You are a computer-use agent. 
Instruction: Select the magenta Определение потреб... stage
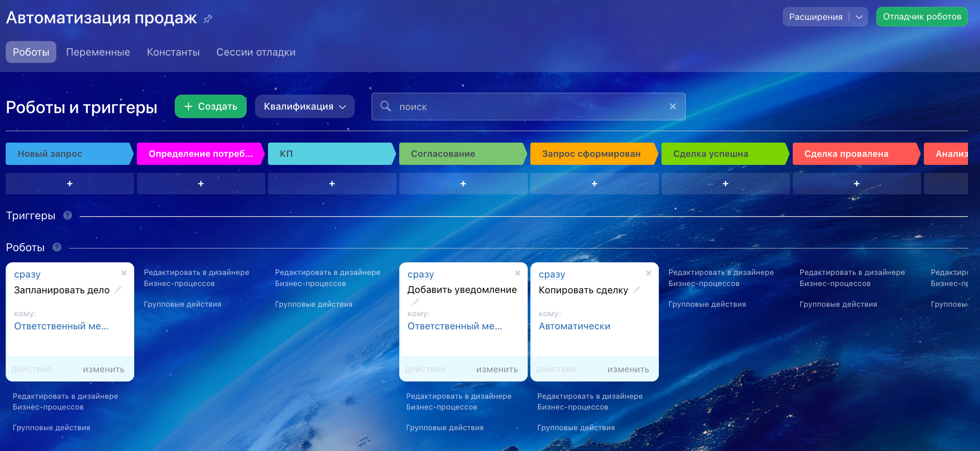(200, 154)
